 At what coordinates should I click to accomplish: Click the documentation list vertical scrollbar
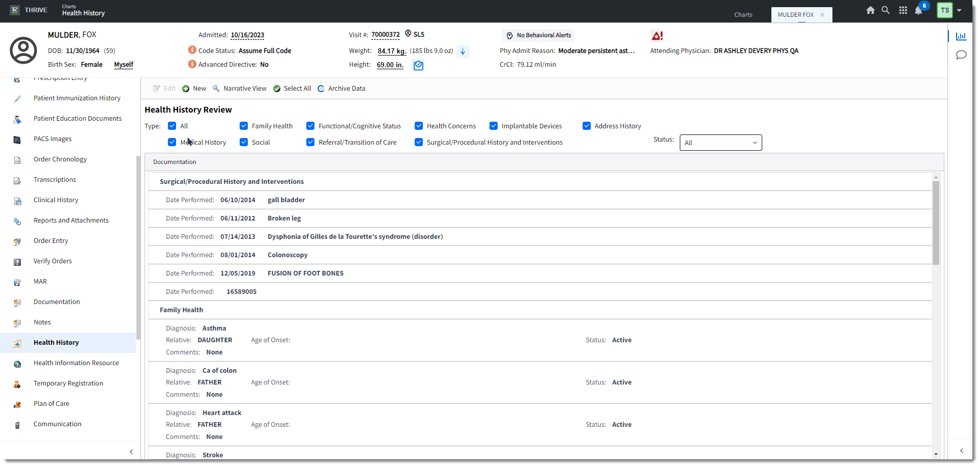[936, 223]
